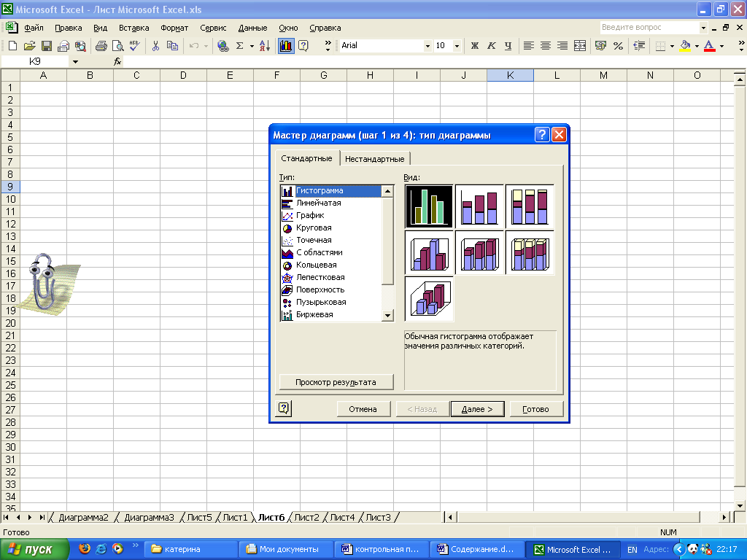Screen dimensions: 747x560
Task: Copy selection toolbar icon
Action: coord(172,46)
